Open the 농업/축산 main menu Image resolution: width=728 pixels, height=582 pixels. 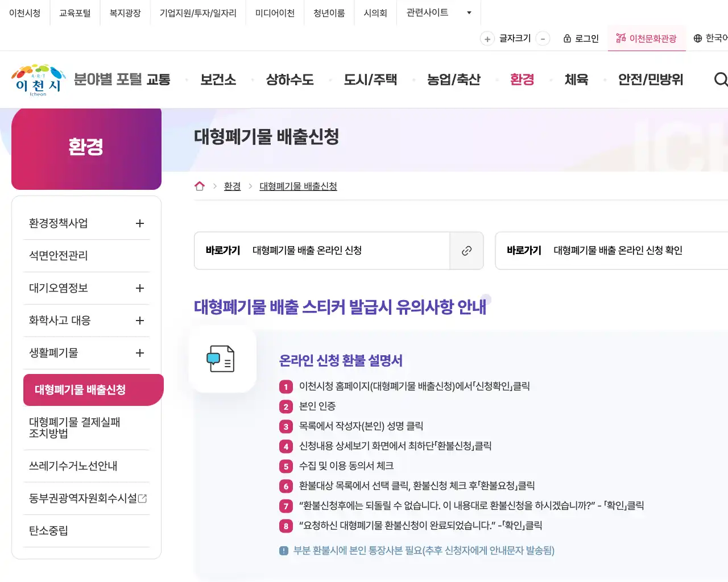[x=454, y=80]
